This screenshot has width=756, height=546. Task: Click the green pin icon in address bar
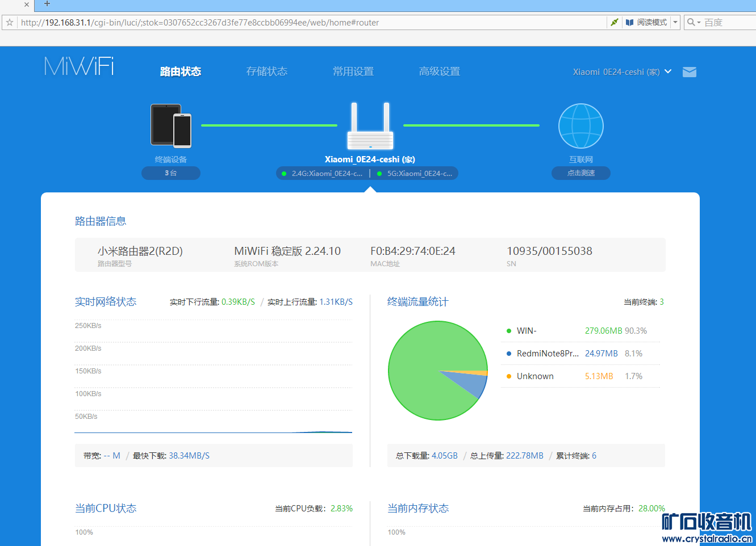tap(614, 23)
